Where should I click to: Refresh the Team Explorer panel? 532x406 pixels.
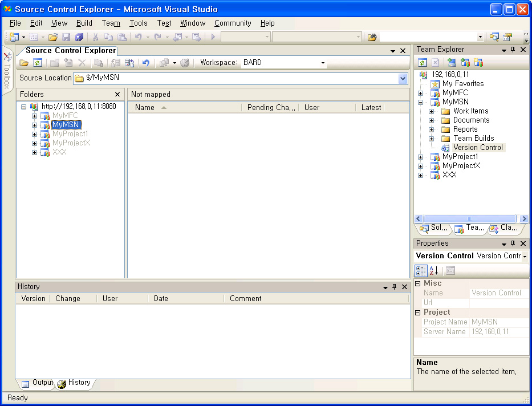coord(423,62)
